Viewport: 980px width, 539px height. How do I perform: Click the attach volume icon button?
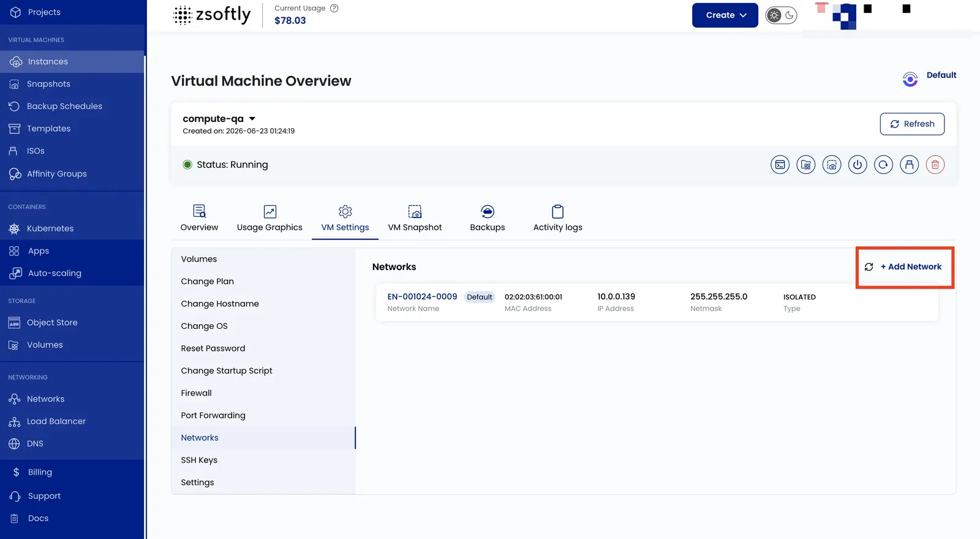pyautogui.click(x=806, y=165)
